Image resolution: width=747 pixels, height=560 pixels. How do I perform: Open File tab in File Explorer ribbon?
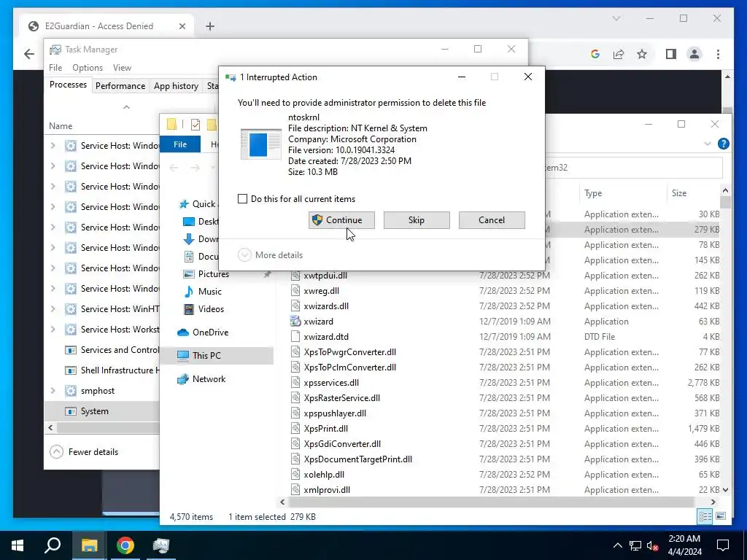click(180, 144)
